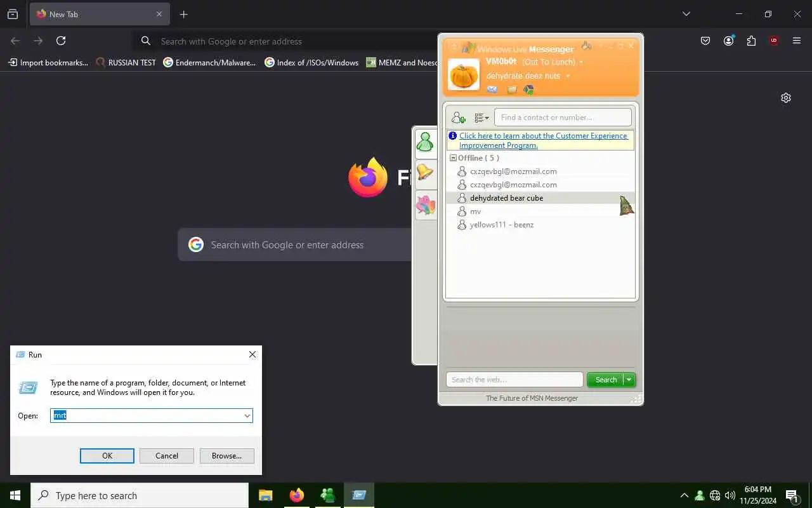Click the Add a contact icon
The width and height of the screenshot is (812, 508).
point(458,117)
